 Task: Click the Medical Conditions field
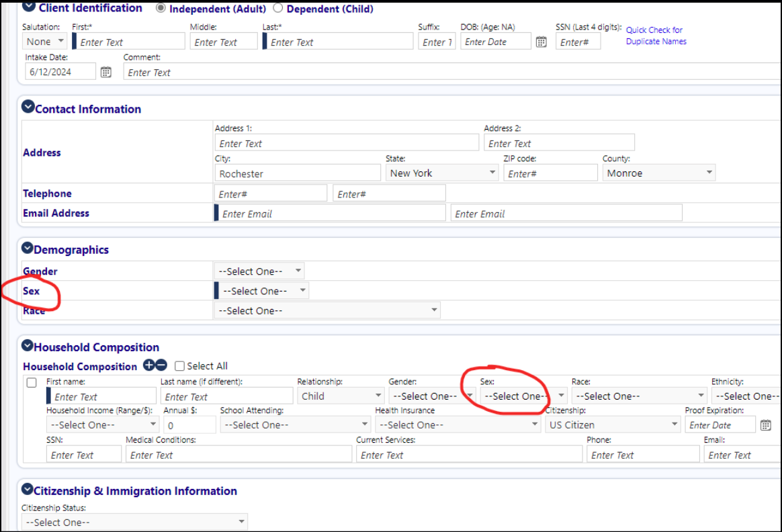tap(239, 454)
